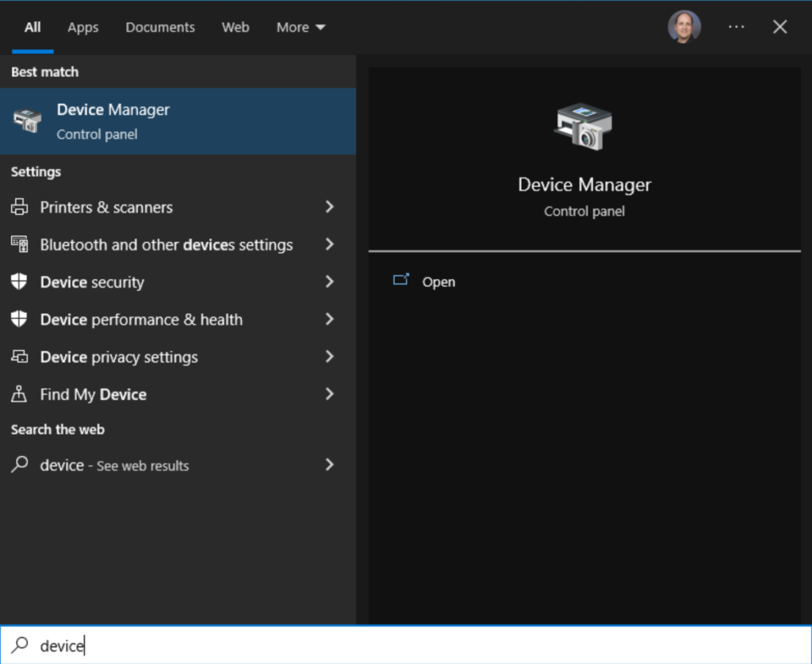Open the three-dot options menu
Viewport: 812px width, 664px height.
point(736,26)
